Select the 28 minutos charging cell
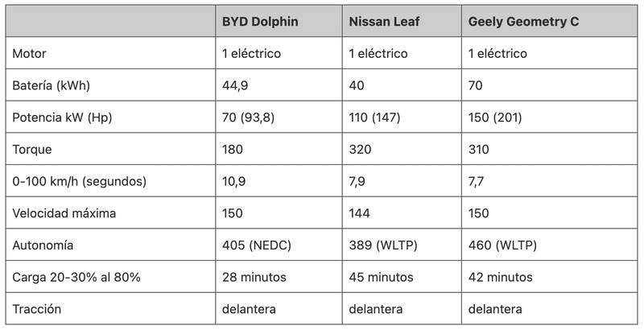 [254, 277]
